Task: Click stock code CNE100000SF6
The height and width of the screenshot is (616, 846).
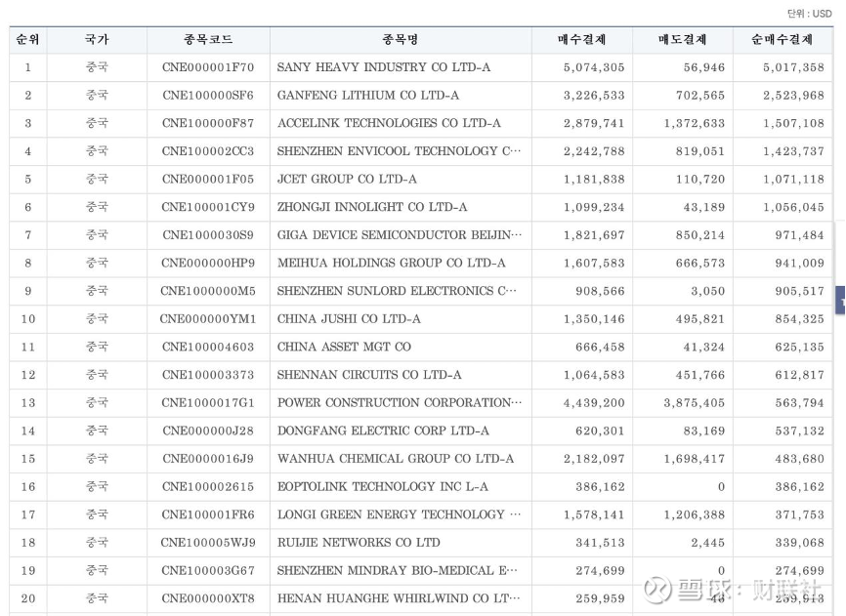Action: [x=208, y=96]
